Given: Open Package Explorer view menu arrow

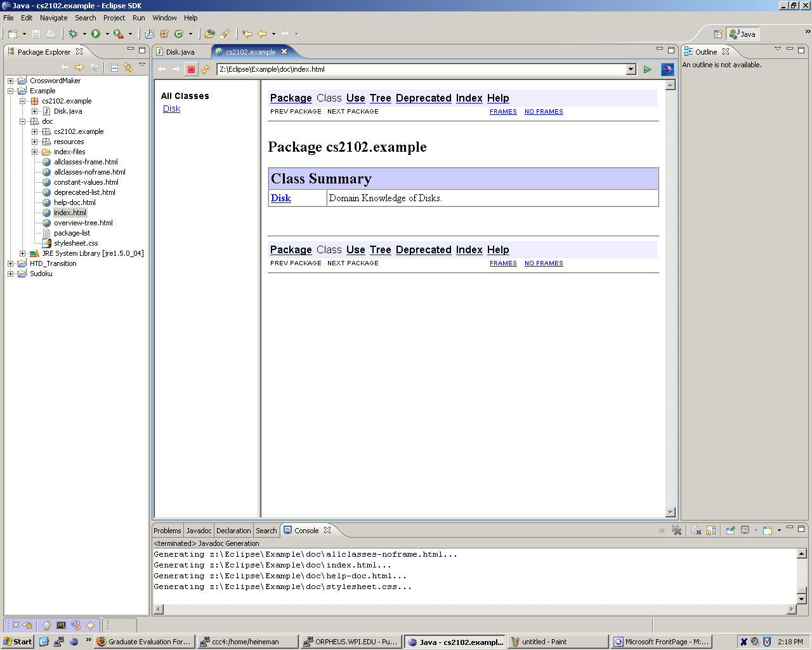Looking at the screenshot, I should [142, 65].
